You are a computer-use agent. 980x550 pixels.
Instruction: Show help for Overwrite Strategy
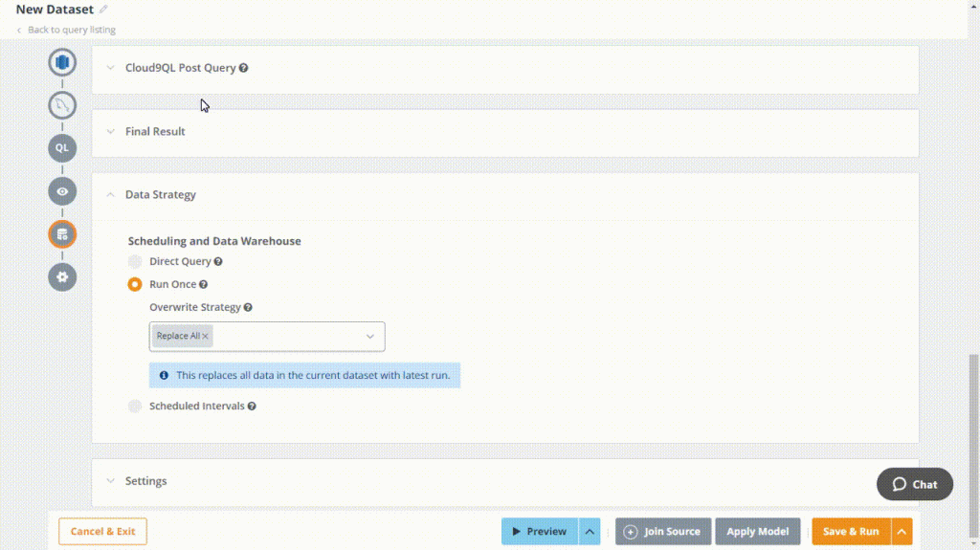(x=248, y=307)
